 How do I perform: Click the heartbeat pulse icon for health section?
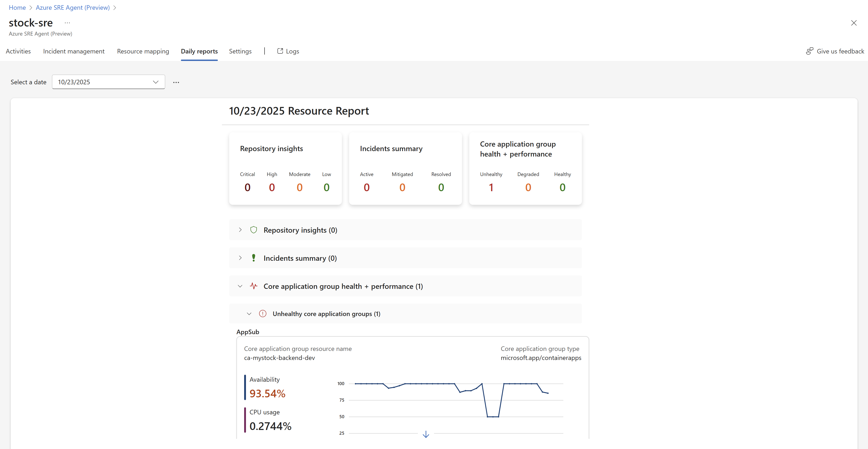pyautogui.click(x=253, y=286)
